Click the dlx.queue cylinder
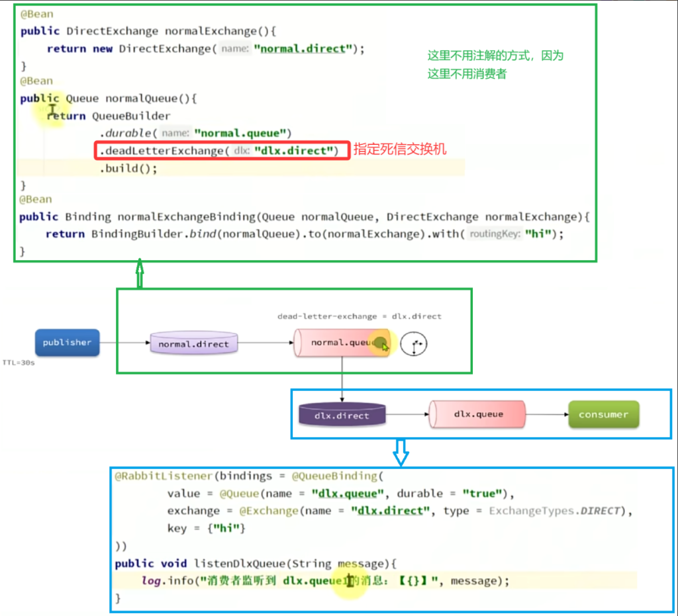678x616 pixels. pos(478,414)
